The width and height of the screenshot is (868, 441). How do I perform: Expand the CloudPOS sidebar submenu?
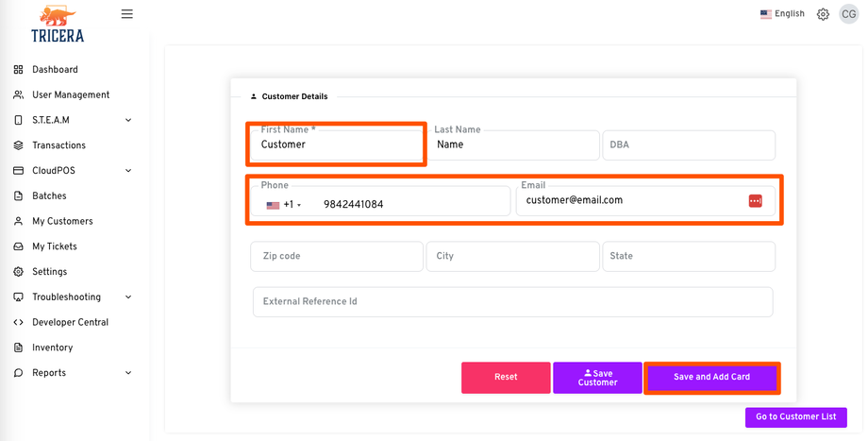pyautogui.click(x=128, y=171)
